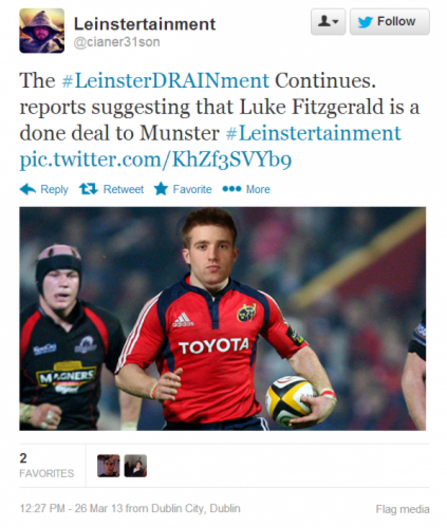Open the user actions person dropdown
Image resolution: width=447 pixels, height=528 pixels.
(328, 22)
